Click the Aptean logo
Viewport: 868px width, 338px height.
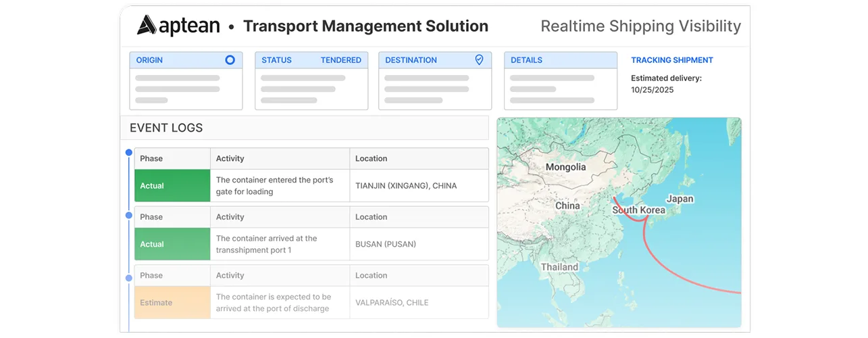pyautogui.click(x=178, y=26)
